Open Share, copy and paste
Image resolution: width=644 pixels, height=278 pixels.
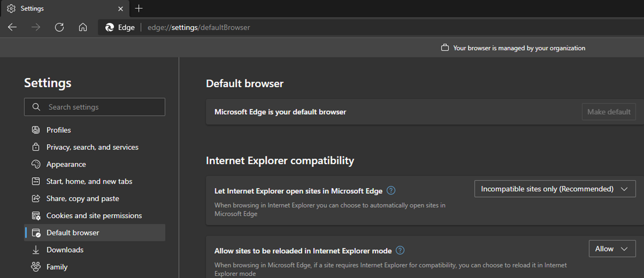(x=95, y=199)
